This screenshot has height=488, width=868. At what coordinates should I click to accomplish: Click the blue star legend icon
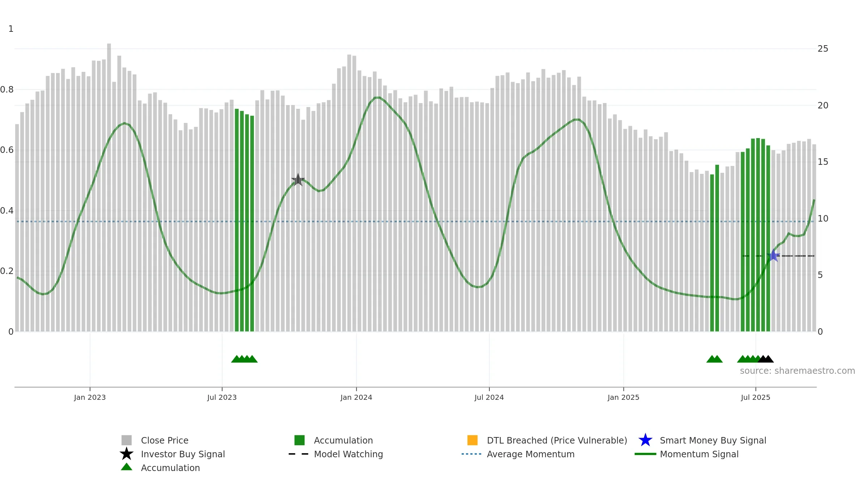coord(645,440)
